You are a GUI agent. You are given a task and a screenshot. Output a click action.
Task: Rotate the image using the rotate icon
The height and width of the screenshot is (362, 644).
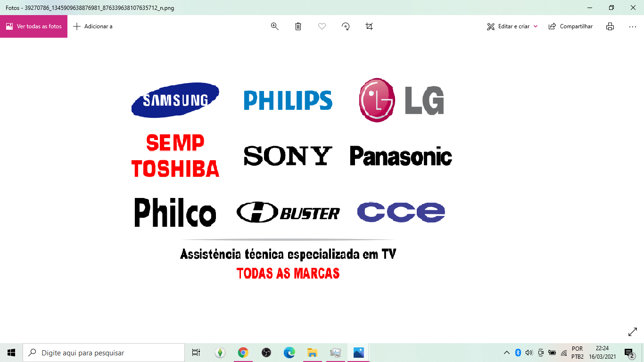pyautogui.click(x=346, y=26)
